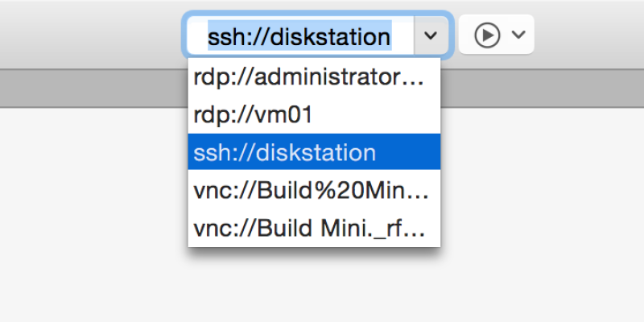644x322 pixels.
Task: Expand connection options beside the play icon
Action: (x=519, y=35)
